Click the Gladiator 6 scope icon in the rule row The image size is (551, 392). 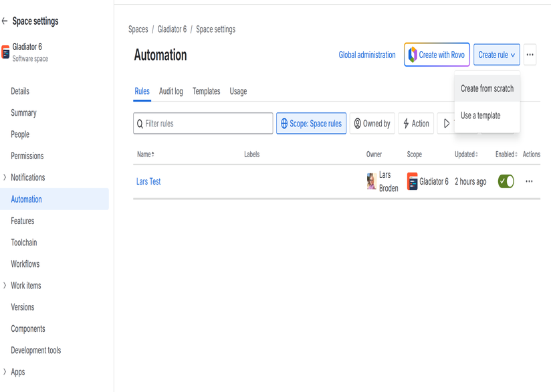[413, 181]
